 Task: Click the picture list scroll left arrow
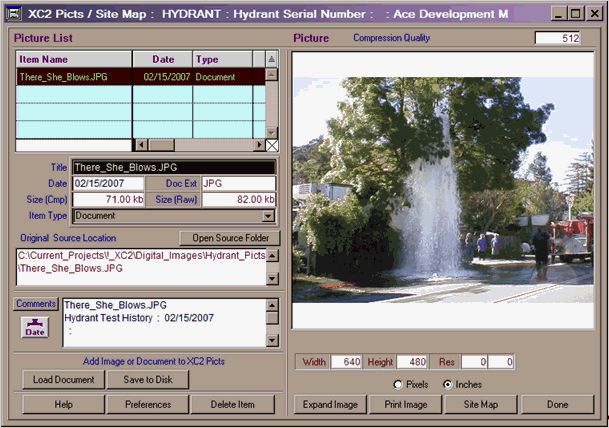point(140,145)
